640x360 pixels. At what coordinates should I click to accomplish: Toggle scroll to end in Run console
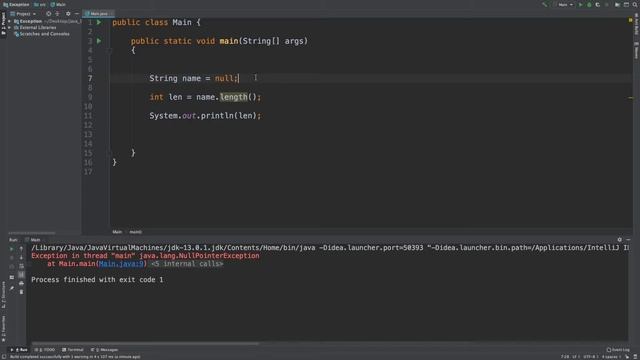(x=21, y=275)
